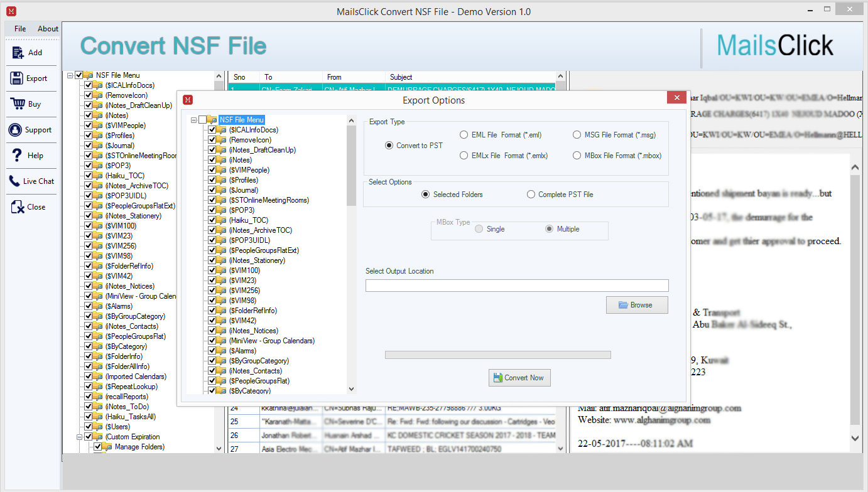Viewport: 868px width, 492px height.
Task: Sort by From column header
Action: click(354, 77)
